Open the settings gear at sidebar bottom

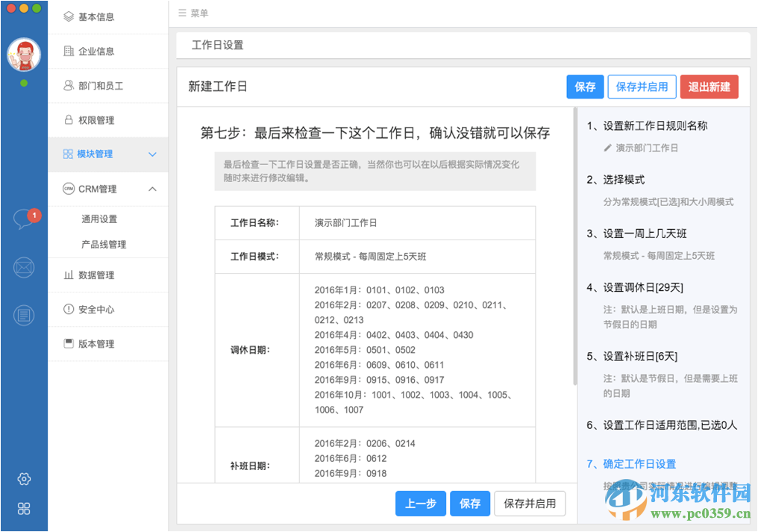tap(23, 479)
